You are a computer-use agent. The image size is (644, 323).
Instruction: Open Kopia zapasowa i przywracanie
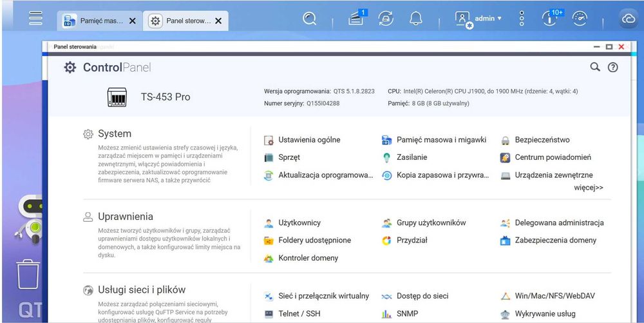click(x=443, y=175)
